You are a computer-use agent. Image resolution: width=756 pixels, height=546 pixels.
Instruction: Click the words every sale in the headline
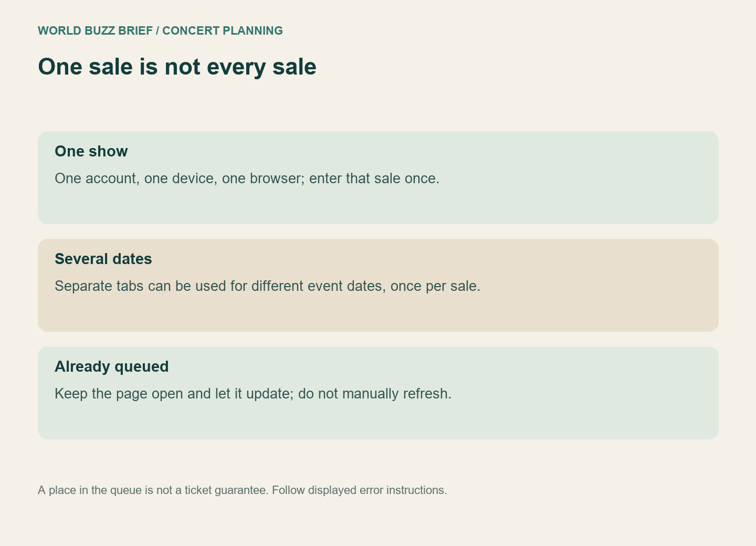[x=262, y=67]
